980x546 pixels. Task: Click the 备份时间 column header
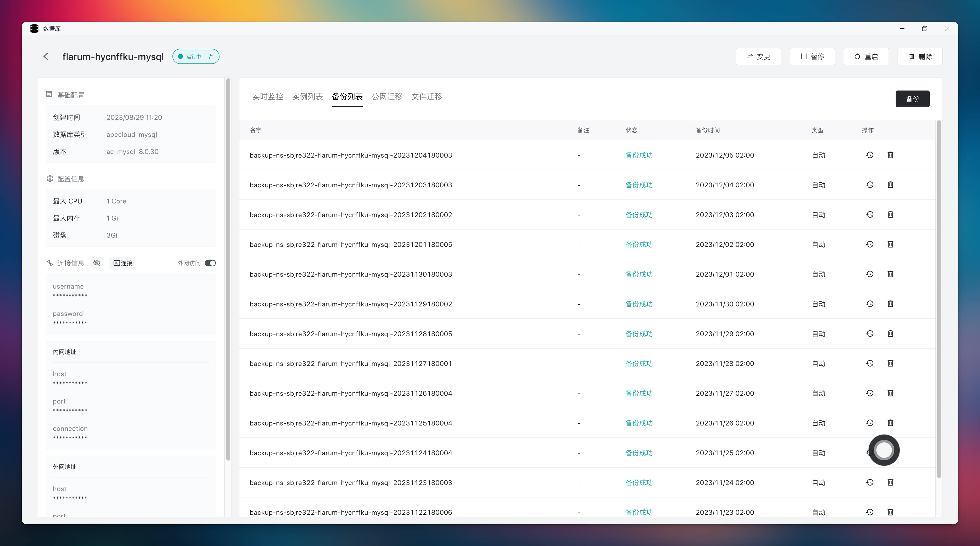708,130
